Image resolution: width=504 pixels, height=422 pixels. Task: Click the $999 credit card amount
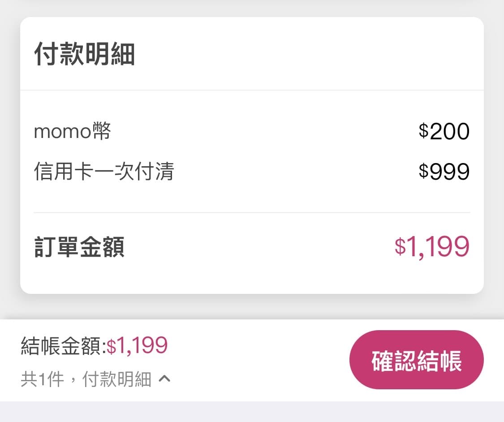(x=445, y=171)
